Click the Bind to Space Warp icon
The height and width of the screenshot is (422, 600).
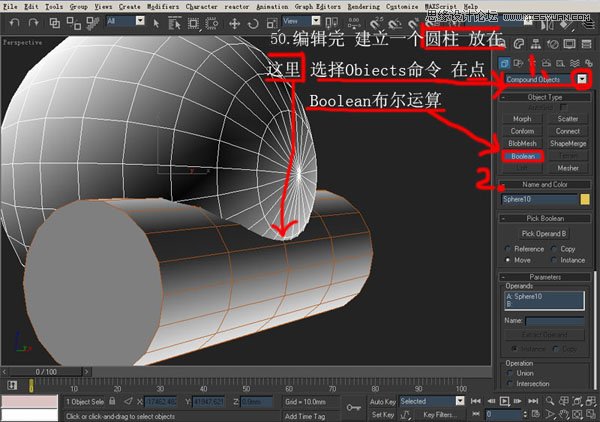92,23
